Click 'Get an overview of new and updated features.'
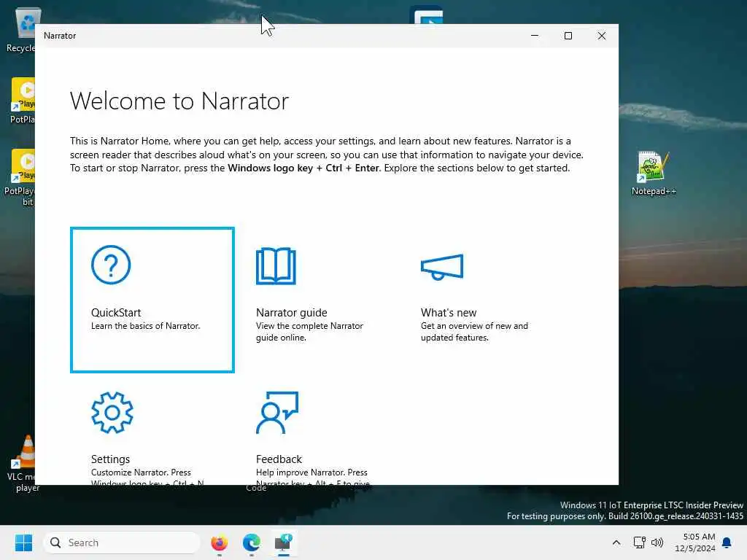The height and width of the screenshot is (560, 747). pos(474,332)
